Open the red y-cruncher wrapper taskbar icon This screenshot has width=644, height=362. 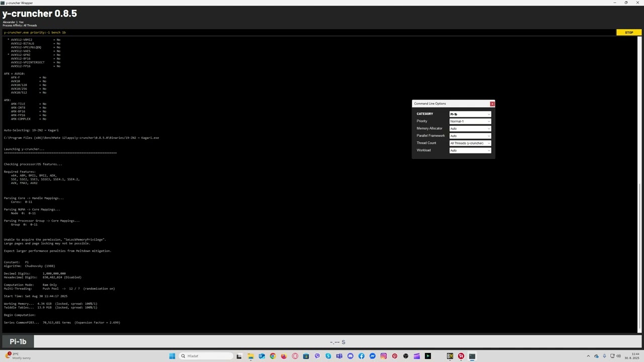[x=461, y=356]
